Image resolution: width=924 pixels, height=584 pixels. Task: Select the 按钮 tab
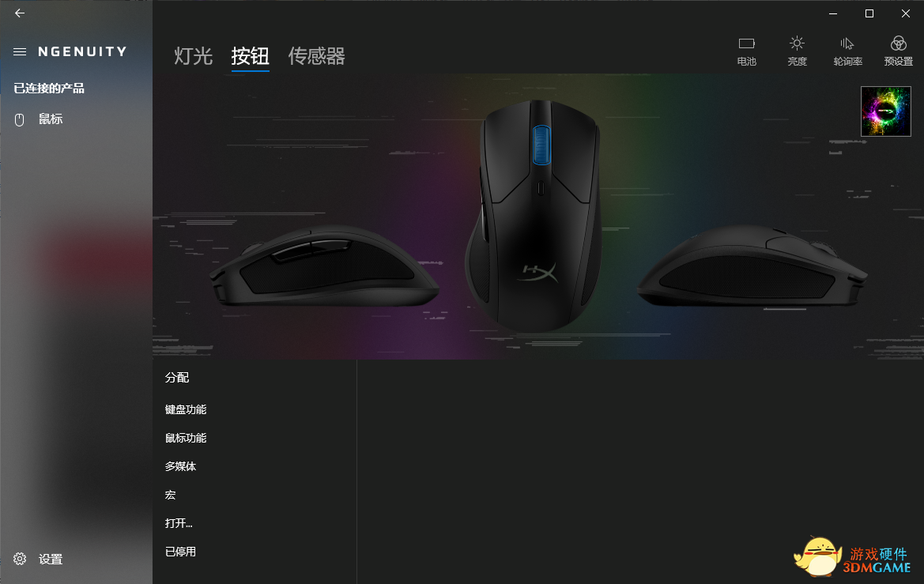tap(251, 56)
